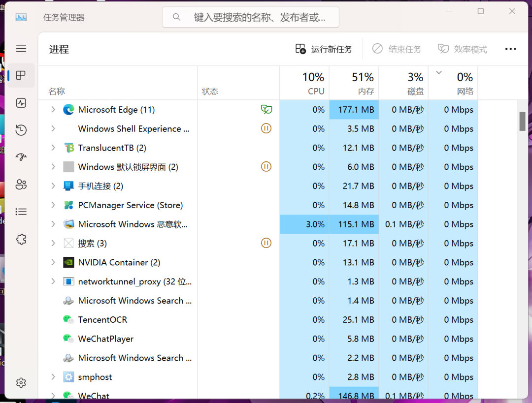Screen dimensions: 532x403
Task: Click the smphost process icon
Action: 68,377
